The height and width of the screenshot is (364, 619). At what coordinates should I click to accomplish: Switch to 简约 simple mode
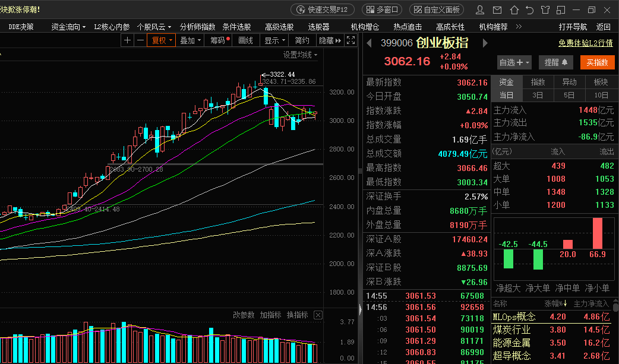302,40
